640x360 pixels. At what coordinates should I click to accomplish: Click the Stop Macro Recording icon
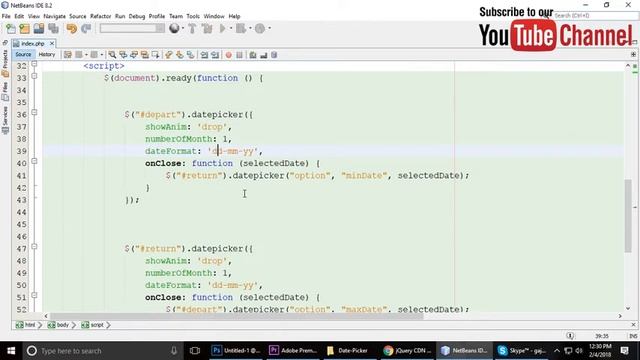240,55
